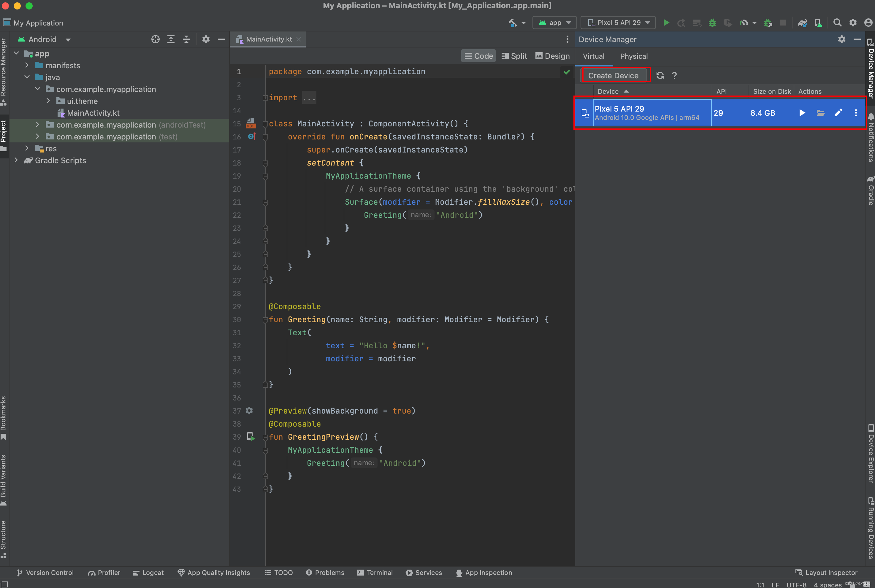
Task: Click the green Run app button
Action: tap(666, 23)
